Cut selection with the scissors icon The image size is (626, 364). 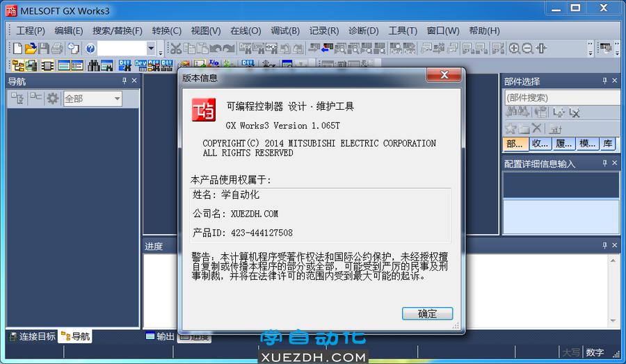pyautogui.click(x=176, y=49)
